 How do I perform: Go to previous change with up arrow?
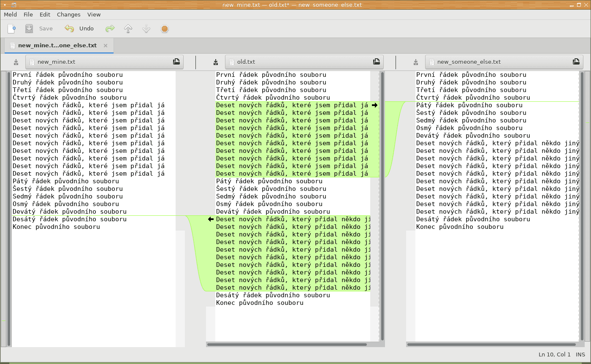(x=128, y=29)
